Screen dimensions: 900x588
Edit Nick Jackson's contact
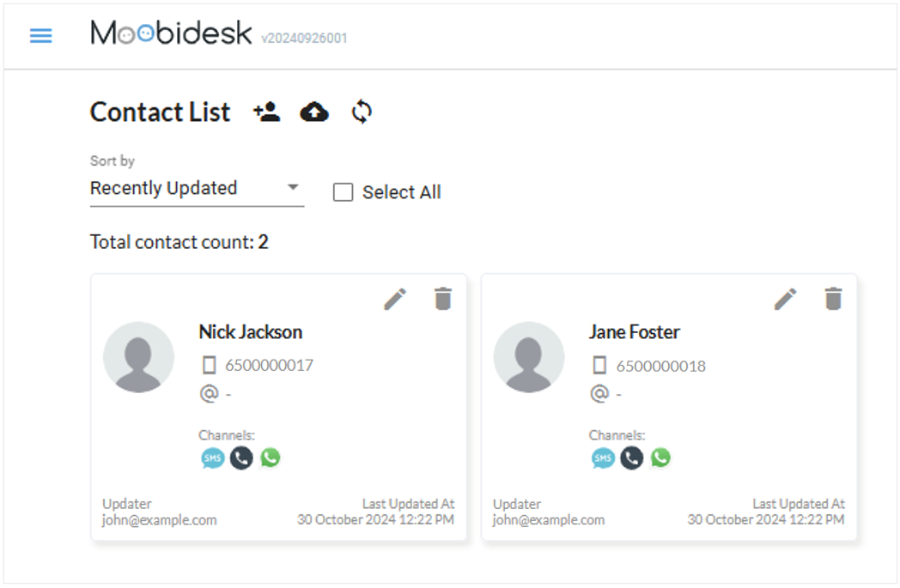coord(395,299)
